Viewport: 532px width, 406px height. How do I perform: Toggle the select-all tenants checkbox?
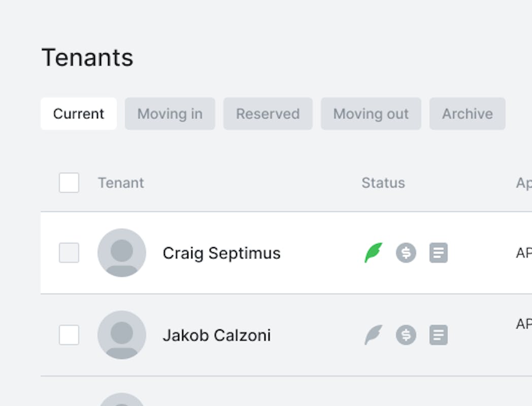69,183
